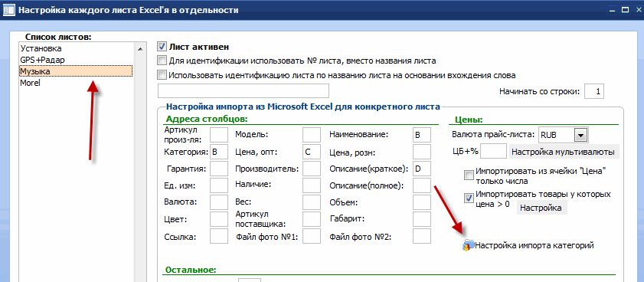Enable sheet identification by word occurrence checkbox
The image size is (644, 282).
[162, 75]
